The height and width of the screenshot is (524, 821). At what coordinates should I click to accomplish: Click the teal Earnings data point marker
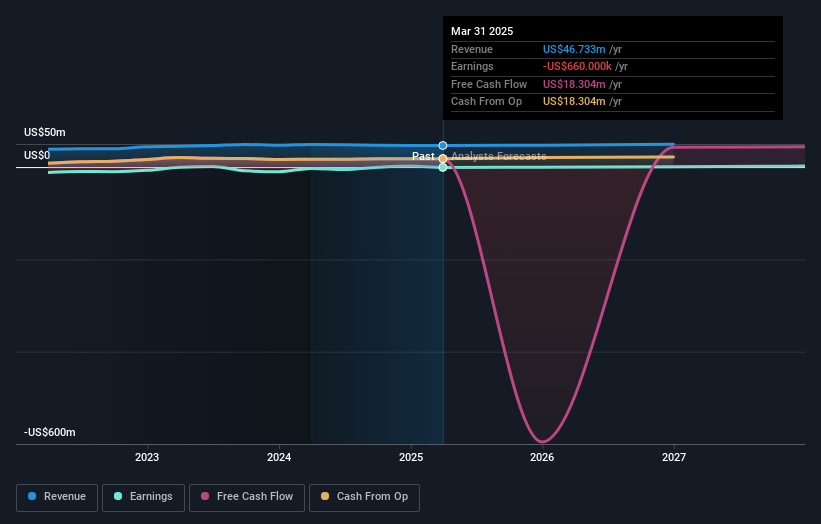pyautogui.click(x=443, y=168)
